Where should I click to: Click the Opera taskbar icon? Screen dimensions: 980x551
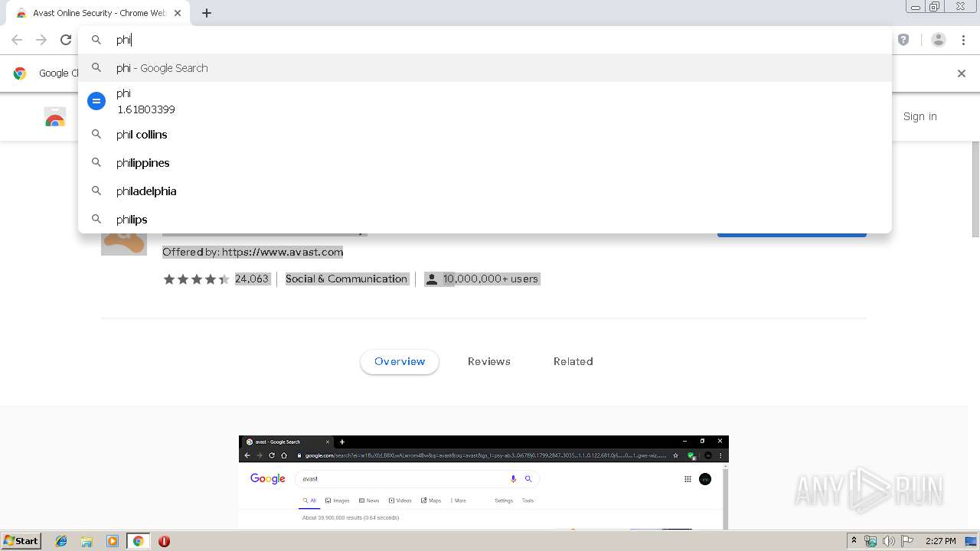164,541
